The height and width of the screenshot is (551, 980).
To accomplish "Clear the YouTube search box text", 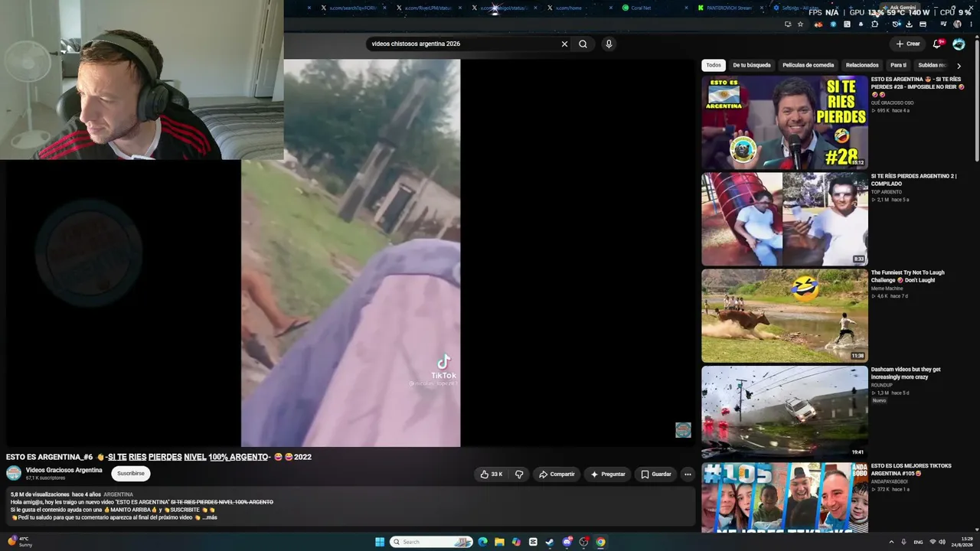I will coord(564,44).
